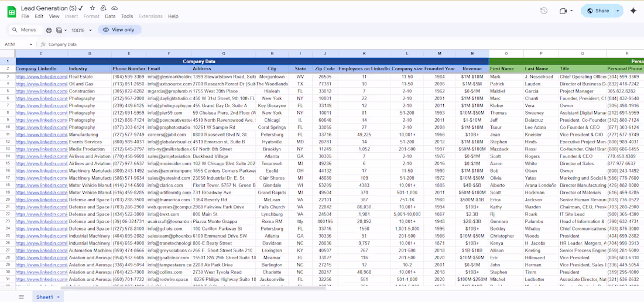The width and height of the screenshot is (644, 302).
Task: Open the Sheet1 tab options arrow
Action: (59, 297)
